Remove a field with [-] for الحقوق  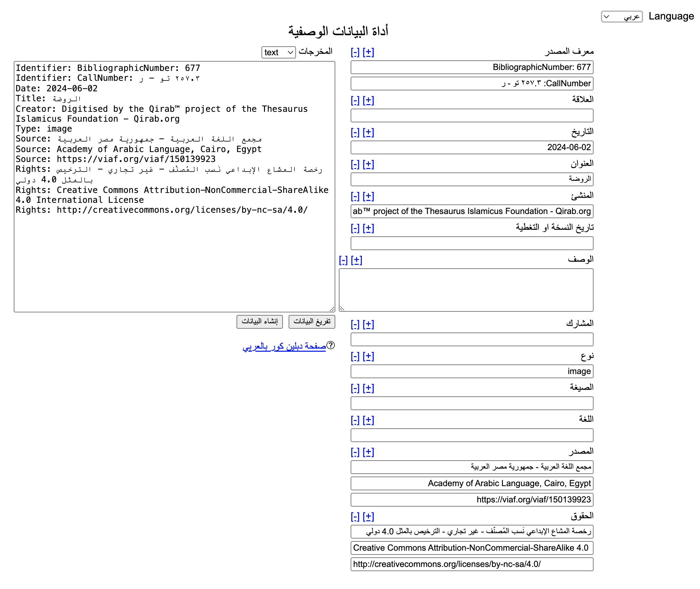[x=355, y=517]
